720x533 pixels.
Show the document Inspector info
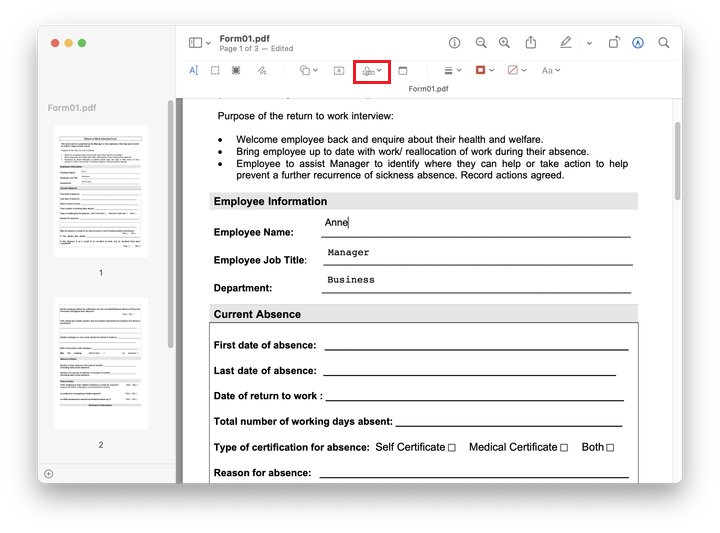click(454, 43)
